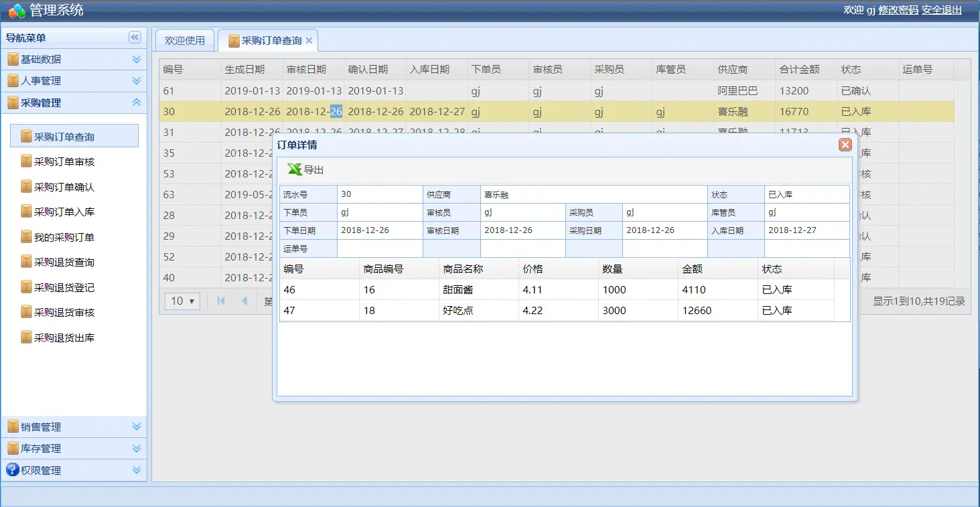Sort detail grid by 商品名称 header
This screenshot has width=980, height=507.
coord(478,269)
